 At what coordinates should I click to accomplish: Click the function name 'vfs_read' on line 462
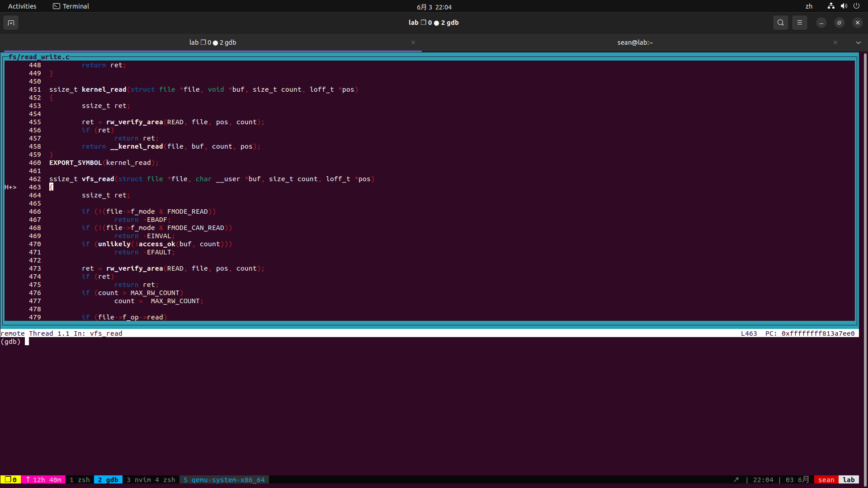point(98,179)
